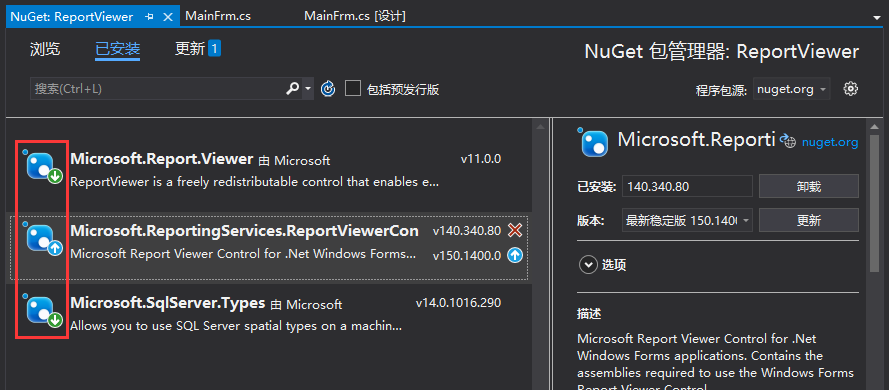Click the 更新 button in details pane
This screenshot has height=390, width=889.
coord(808,221)
